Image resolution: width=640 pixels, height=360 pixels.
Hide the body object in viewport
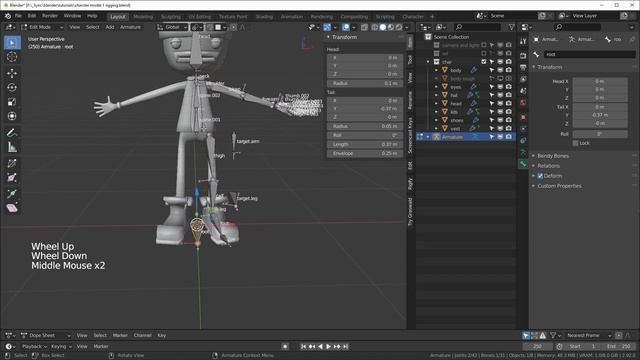pyautogui.click(x=500, y=70)
